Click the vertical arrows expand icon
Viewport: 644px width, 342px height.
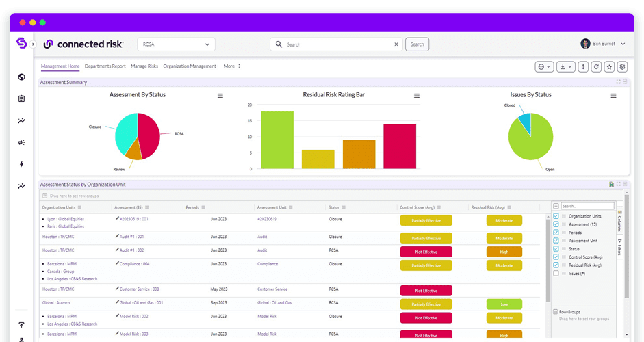tap(583, 66)
